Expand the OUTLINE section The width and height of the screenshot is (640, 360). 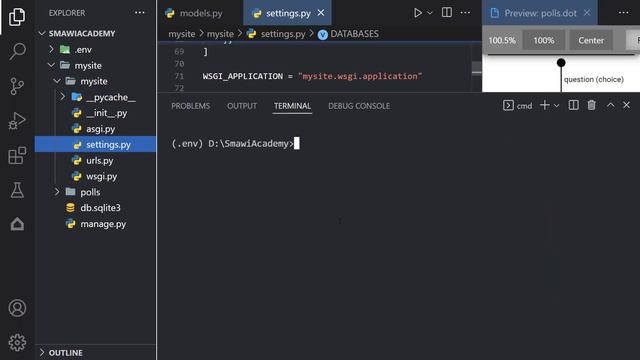(42, 352)
